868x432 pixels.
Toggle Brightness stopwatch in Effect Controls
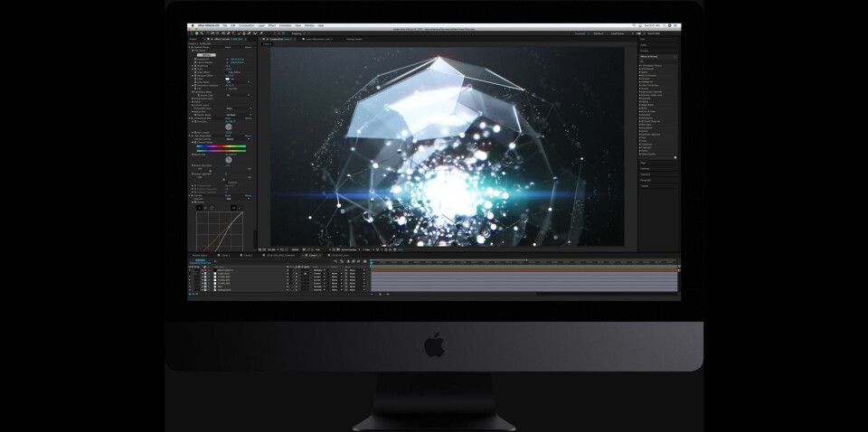pyautogui.click(x=195, y=66)
